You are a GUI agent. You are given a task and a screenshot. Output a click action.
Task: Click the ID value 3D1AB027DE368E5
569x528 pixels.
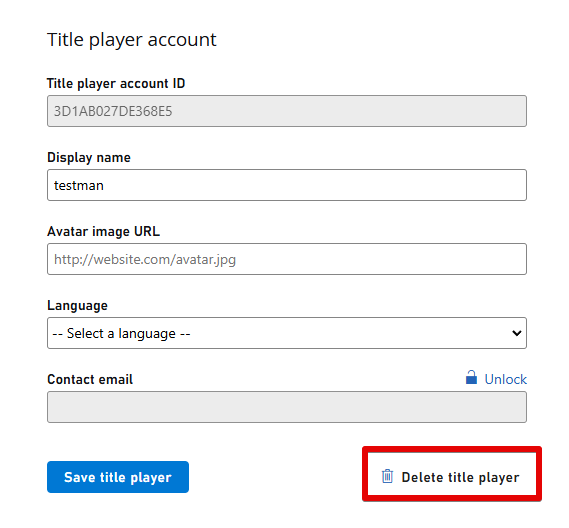tap(113, 111)
